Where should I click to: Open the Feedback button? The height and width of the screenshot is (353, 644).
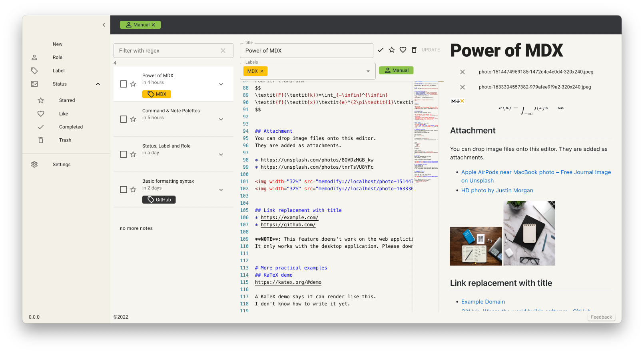(x=601, y=317)
